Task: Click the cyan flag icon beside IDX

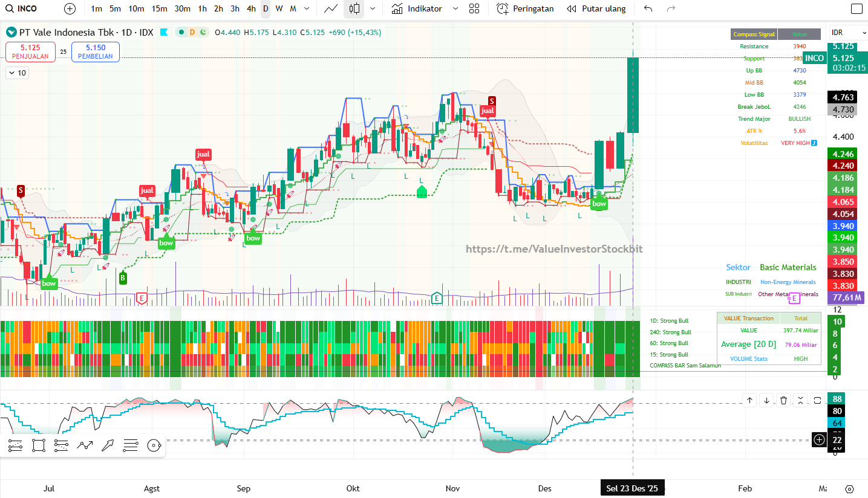Action: click(164, 32)
